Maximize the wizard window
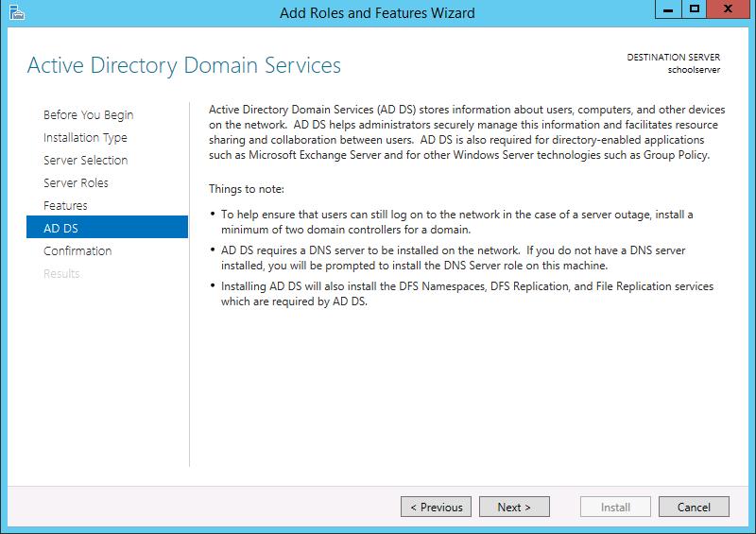This screenshot has width=756, height=534. tap(694, 9)
